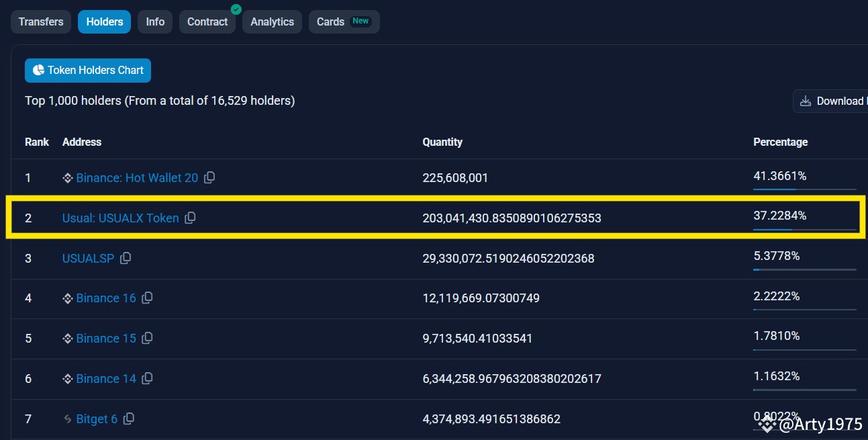Open the Token Holders Chart

88,70
